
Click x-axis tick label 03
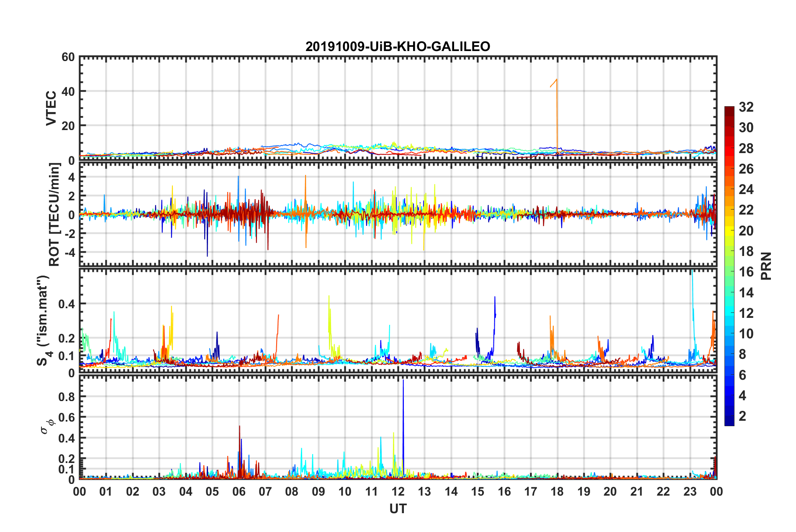(x=159, y=491)
